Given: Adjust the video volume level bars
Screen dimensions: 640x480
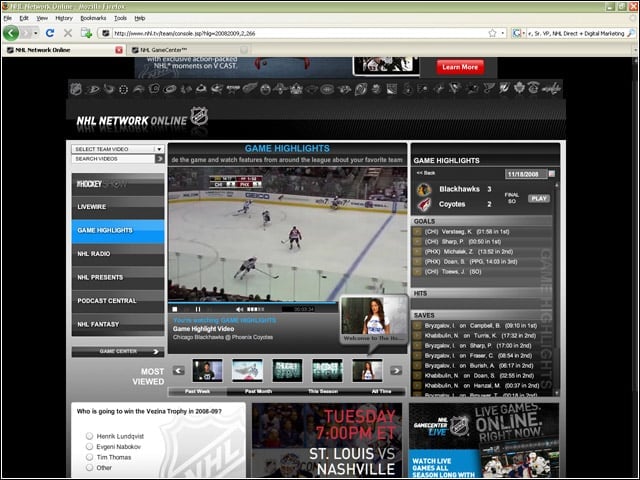Looking at the screenshot, I should point(256,309).
